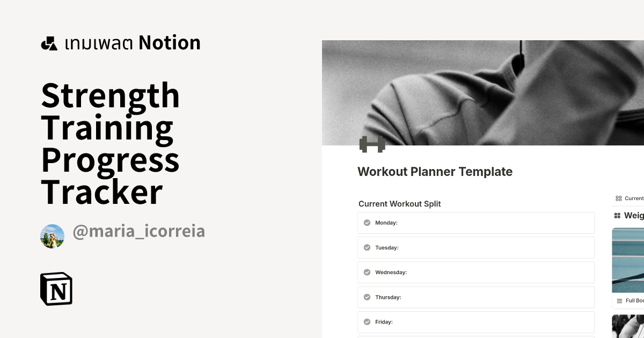Select the Notion logo icon
The height and width of the screenshot is (338, 644).
[56, 289]
